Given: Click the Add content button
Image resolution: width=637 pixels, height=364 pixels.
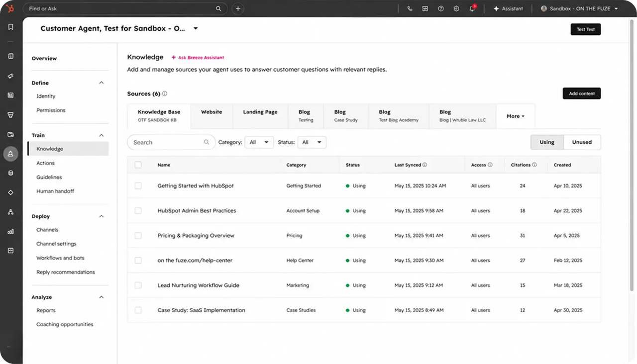Looking at the screenshot, I should (x=582, y=93).
